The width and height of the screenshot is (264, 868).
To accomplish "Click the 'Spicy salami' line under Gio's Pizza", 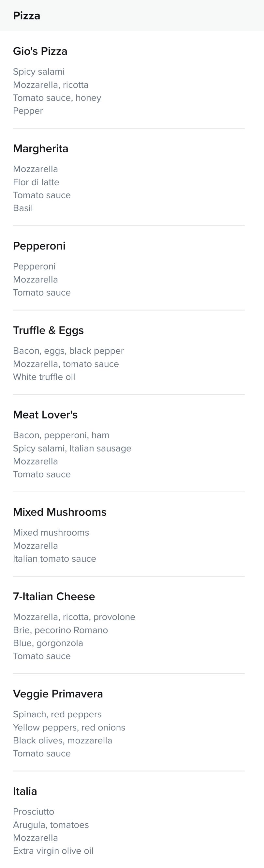I will click(x=39, y=72).
